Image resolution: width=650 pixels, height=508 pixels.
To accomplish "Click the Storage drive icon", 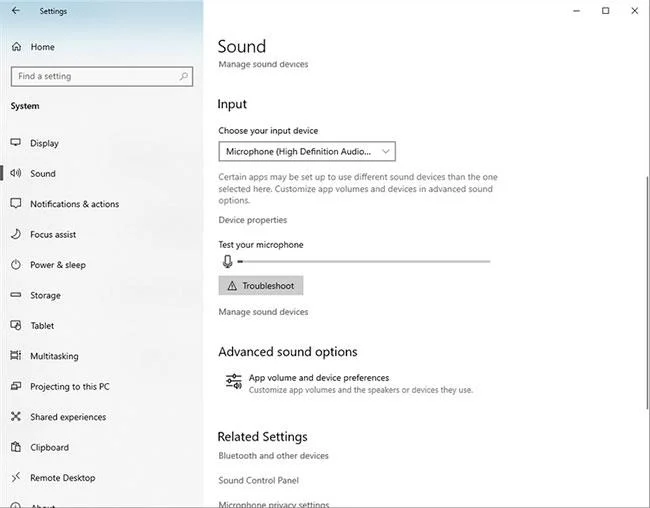I will pos(16,295).
